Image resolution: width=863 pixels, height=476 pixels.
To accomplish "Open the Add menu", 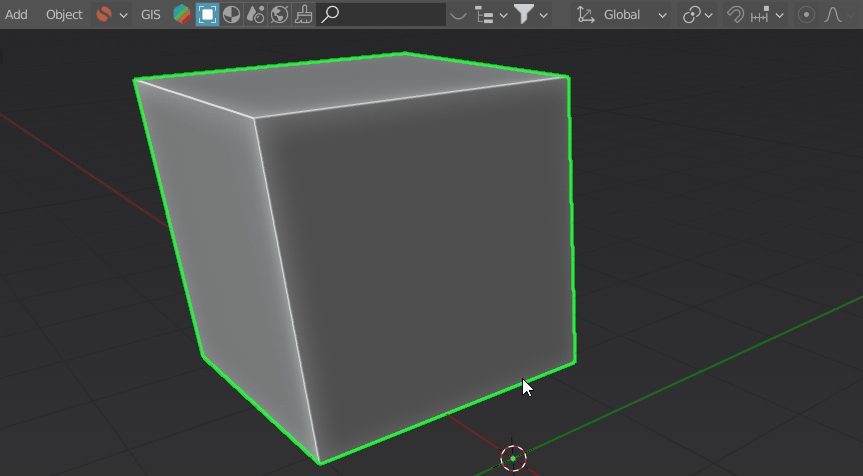I will pyautogui.click(x=16, y=15).
